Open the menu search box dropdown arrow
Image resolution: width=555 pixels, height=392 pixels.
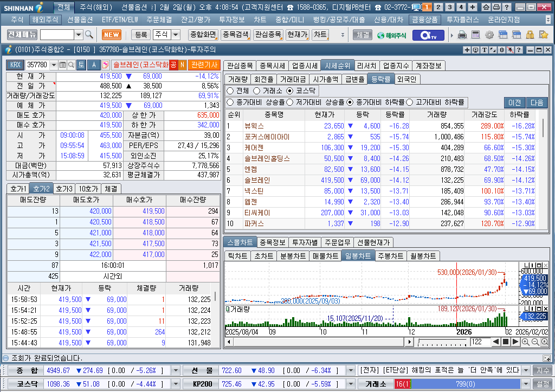(x=79, y=35)
